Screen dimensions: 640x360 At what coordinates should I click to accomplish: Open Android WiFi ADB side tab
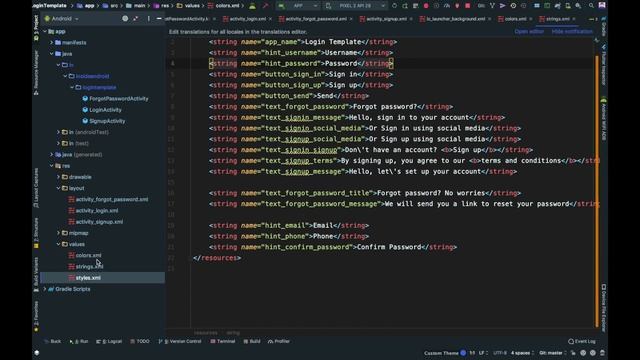pyautogui.click(x=604, y=118)
